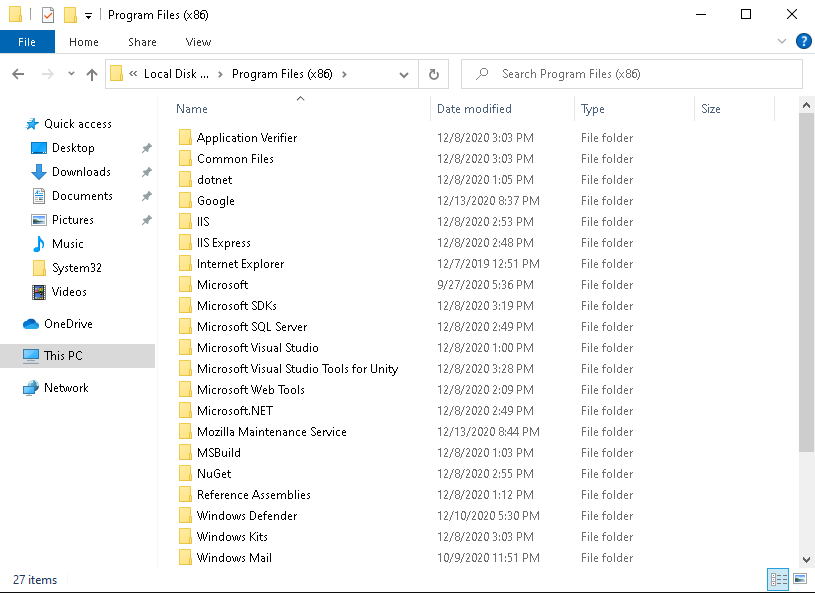Sort by the Size column header
Image resolution: width=815 pixels, height=593 pixels.
711,109
